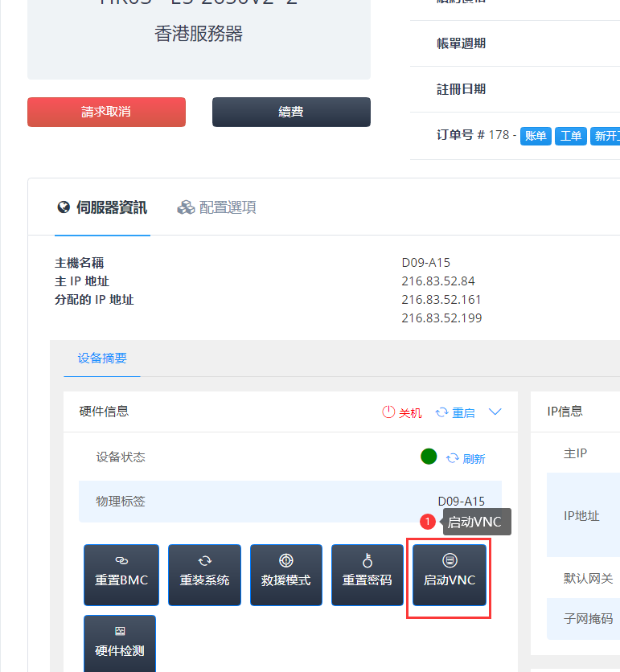Open the 账单 badge link

point(535,136)
